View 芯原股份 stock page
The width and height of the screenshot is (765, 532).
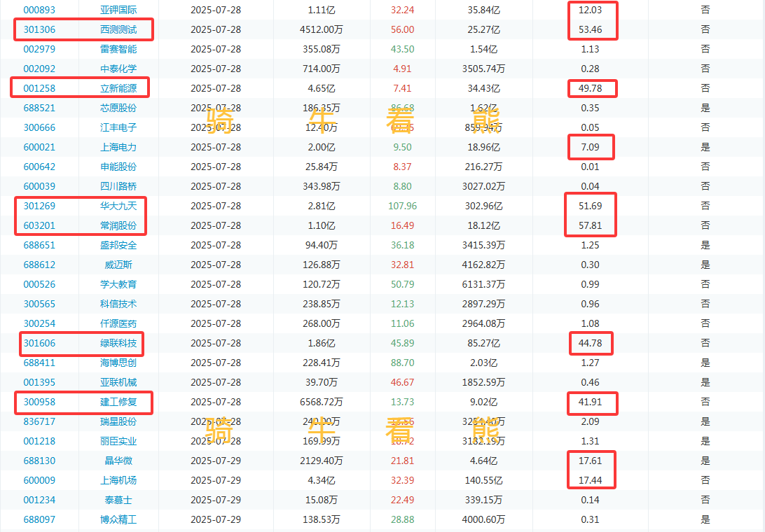(118, 108)
